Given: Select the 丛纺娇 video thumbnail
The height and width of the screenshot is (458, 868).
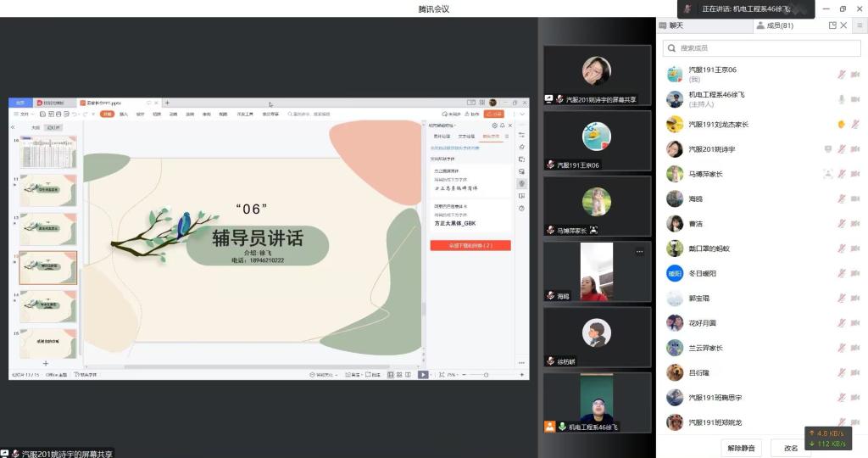Looking at the screenshot, I should [x=597, y=337].
